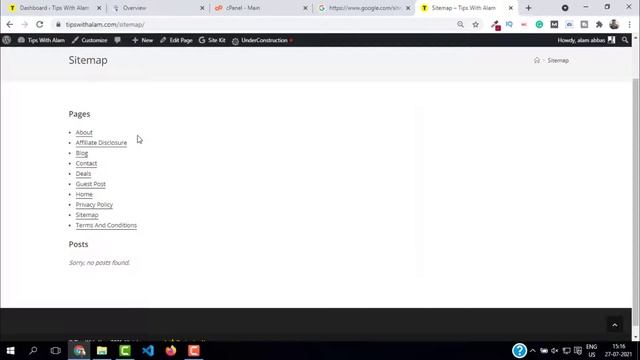The image size is (640, 360).
Task: Open the Tips With Alam admin bar menu
Action: click(41, 40)
